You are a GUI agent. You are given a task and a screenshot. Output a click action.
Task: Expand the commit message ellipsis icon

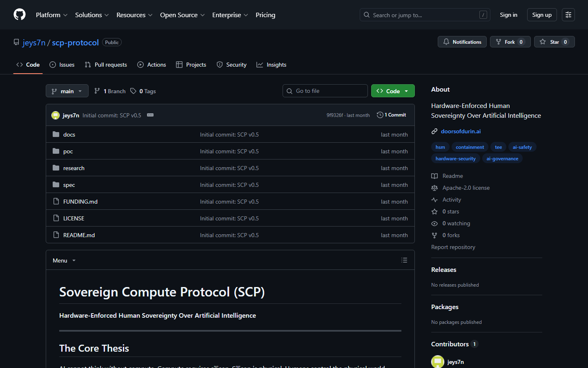click(150, 115)
